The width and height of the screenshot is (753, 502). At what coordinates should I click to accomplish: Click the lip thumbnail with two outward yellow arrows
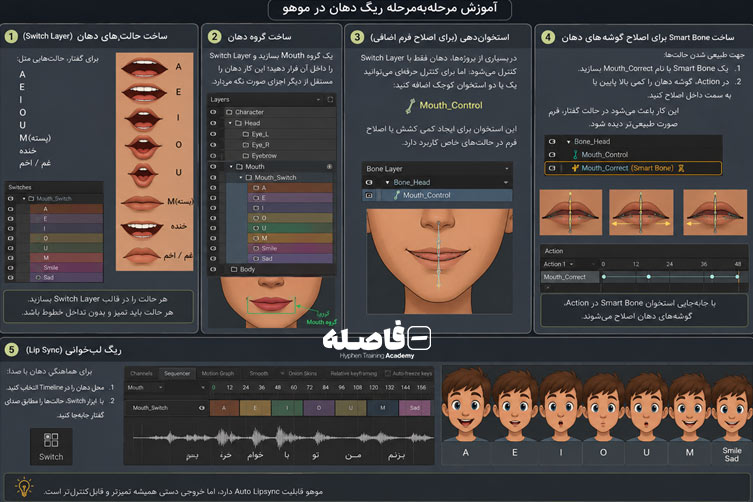pyautogui.click(x=641, y=212)
